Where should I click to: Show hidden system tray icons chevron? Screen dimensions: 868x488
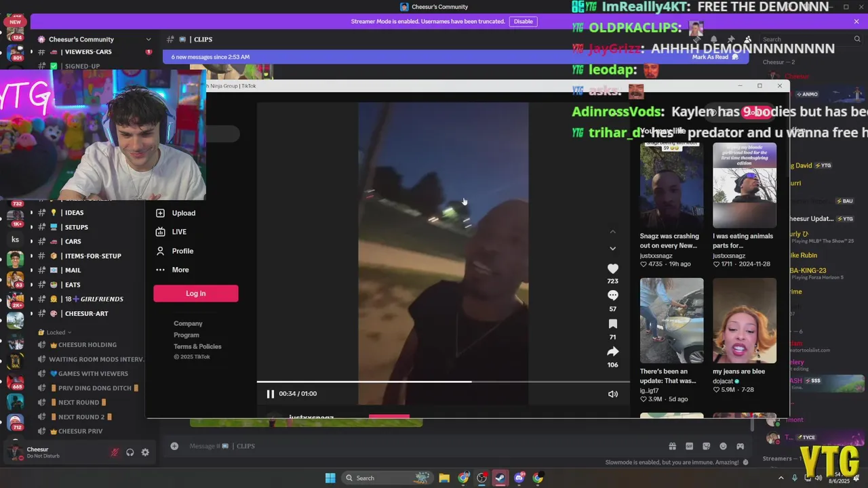point(782,478)
